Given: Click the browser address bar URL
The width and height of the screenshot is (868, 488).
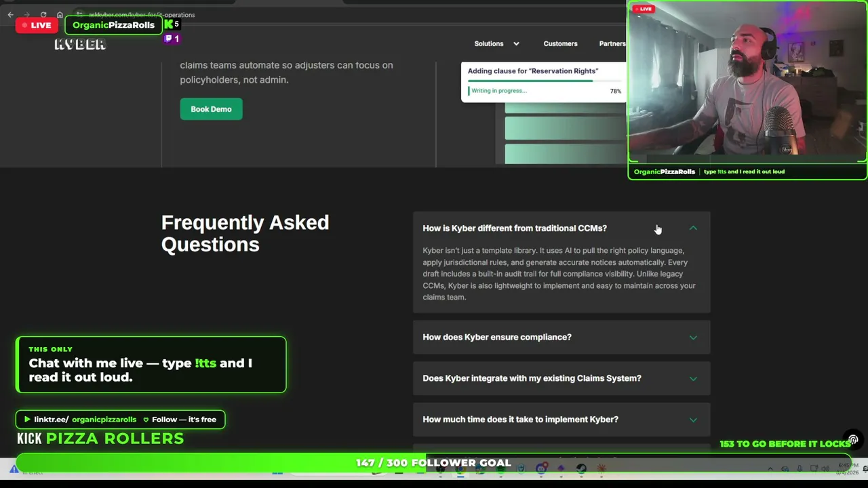Looking at the screenshot, I should (x=141, y=15).
